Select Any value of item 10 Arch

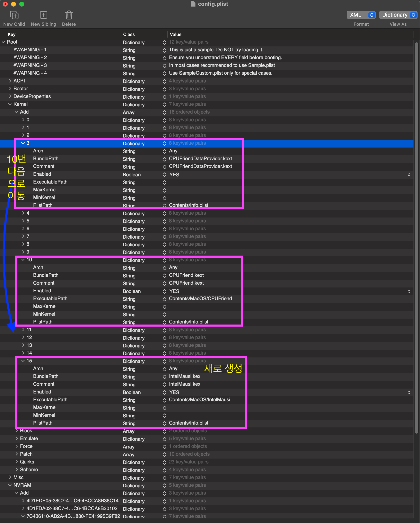(x=173, y=267)
